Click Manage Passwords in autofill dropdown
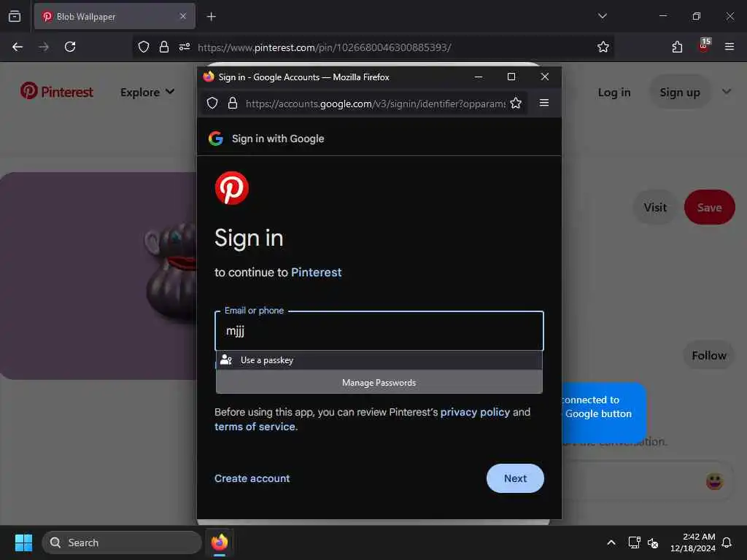747x560 pixels. (379, 383)
